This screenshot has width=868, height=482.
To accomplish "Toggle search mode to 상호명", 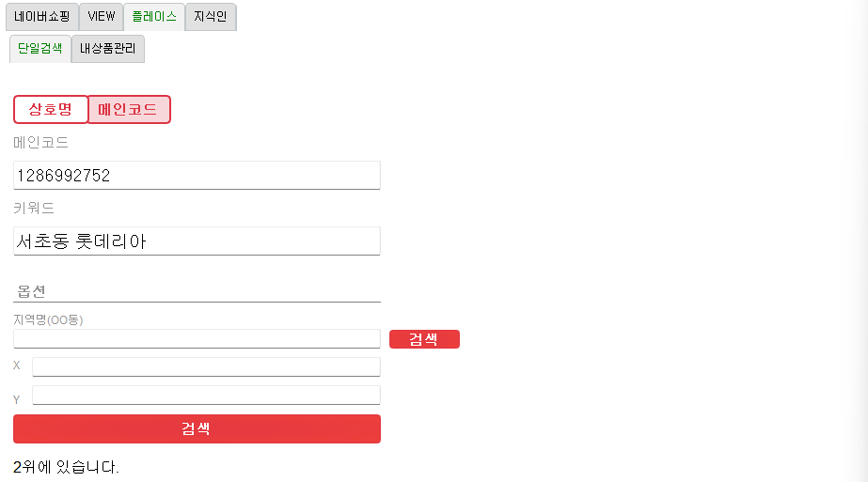I will coord(51,109).
